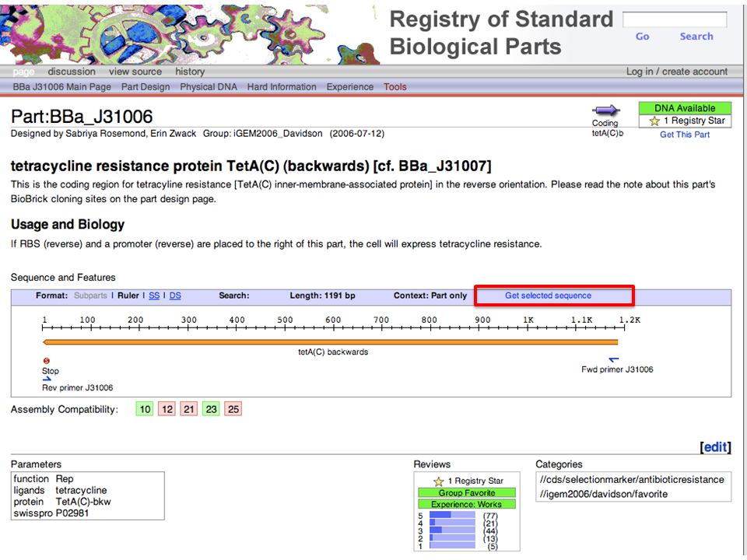Viewport: 747px width, 560px height.
Task: Open the page tab
Action: [x=23, y=72]
